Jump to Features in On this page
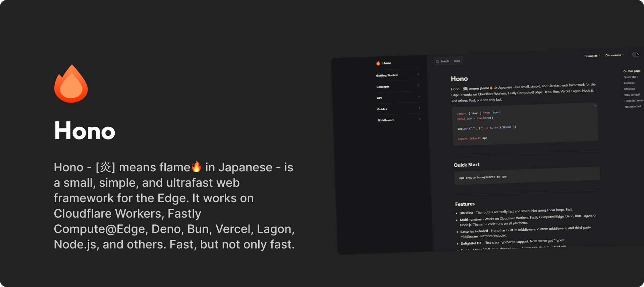 click(629, 83)
